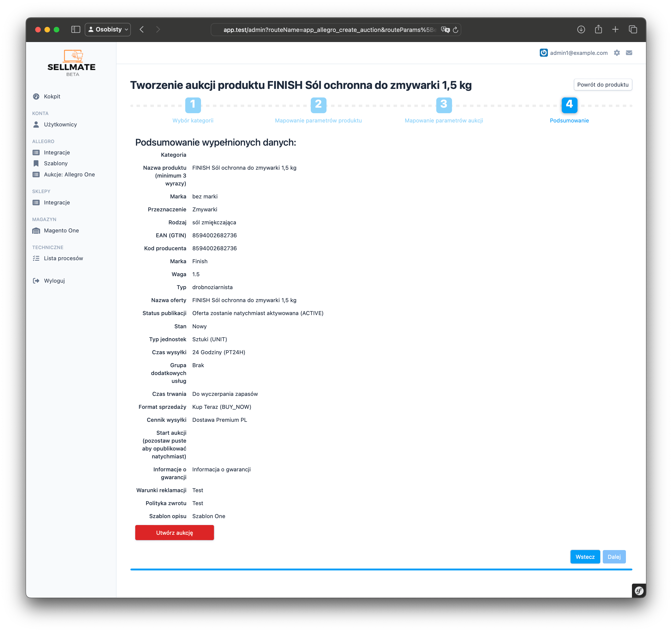Viewport: 672px width, 632px height.
Task: Click the Status publikacji ACTIVE text
Action: [258, 313]
